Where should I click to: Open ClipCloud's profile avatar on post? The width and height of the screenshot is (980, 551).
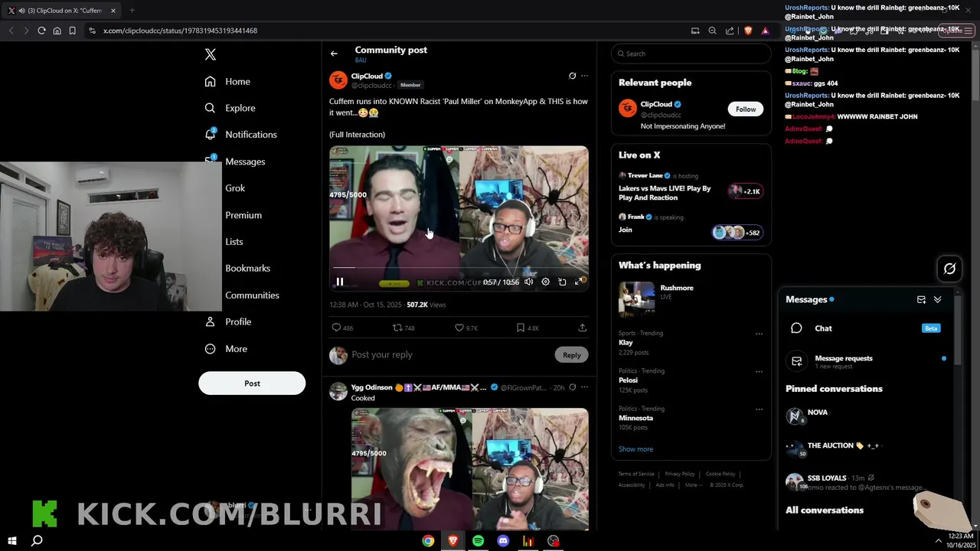pos(338,80)
